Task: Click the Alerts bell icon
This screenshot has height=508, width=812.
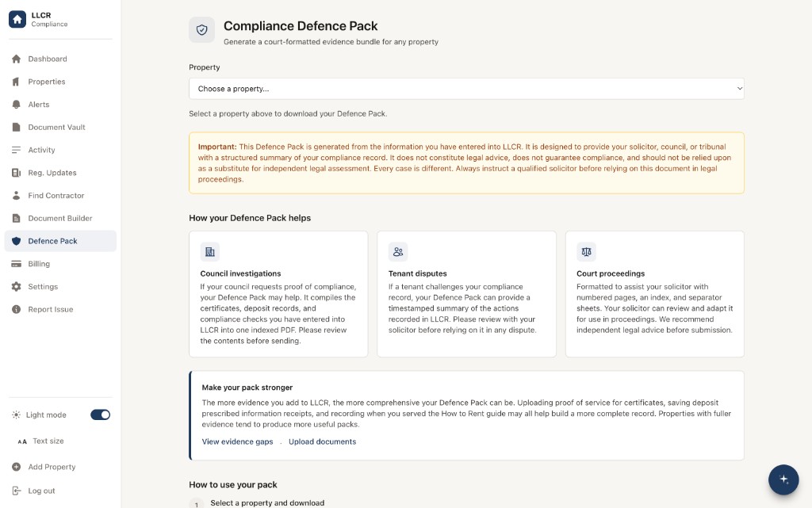Action: pos(16,105)
